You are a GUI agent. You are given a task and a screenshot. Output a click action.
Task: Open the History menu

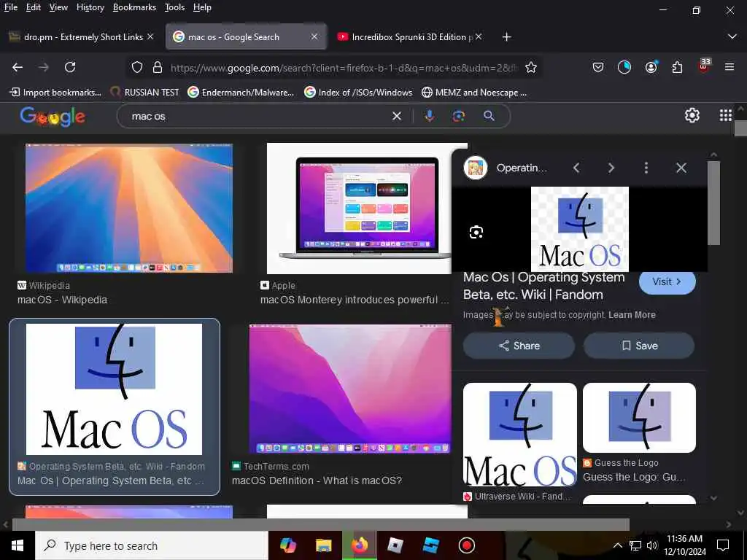pyautogui.click(x=90, y=7)
